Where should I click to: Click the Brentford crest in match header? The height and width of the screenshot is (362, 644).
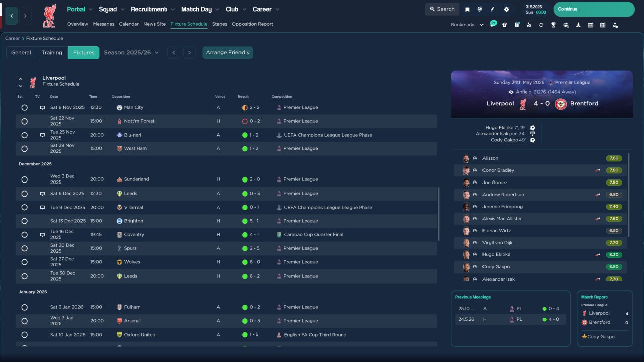560,104
